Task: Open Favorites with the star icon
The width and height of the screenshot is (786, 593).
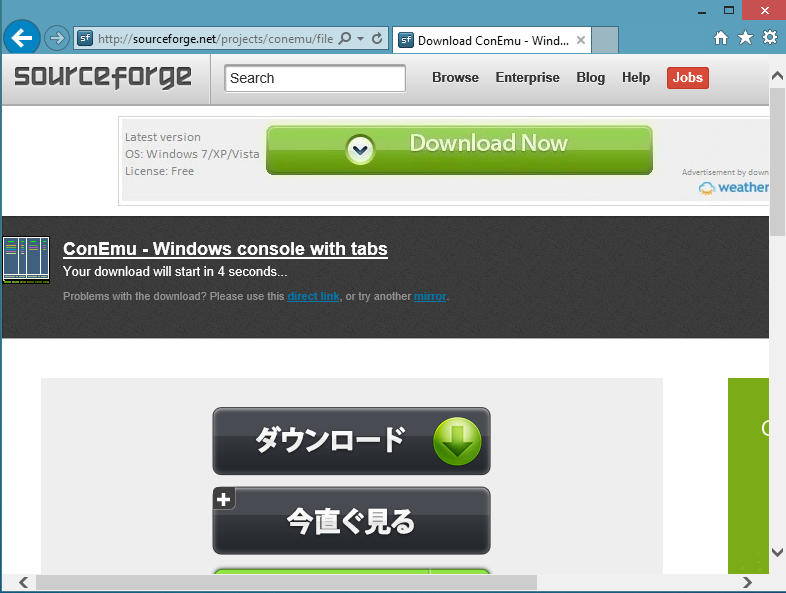Action: click(745, 38)
